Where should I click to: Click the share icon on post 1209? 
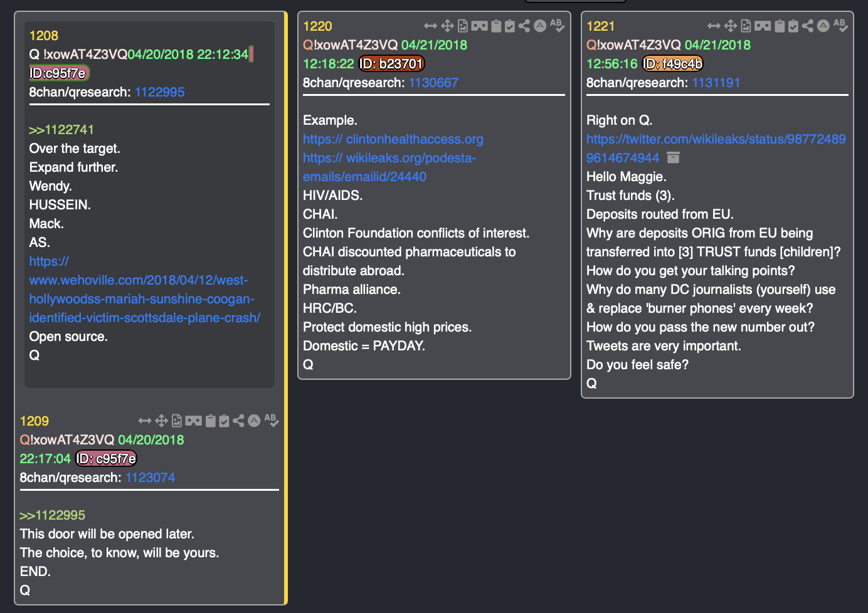click(238, 421)
